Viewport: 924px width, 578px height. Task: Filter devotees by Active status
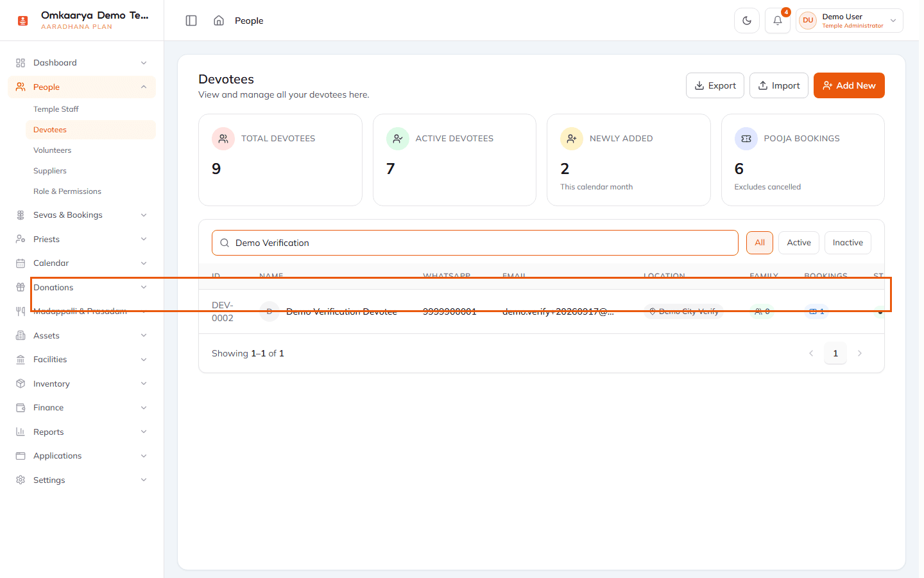click(x=799, y=243)
